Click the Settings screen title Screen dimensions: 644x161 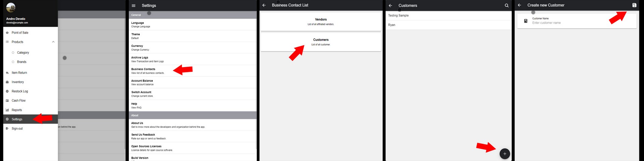tap(149, 5)
